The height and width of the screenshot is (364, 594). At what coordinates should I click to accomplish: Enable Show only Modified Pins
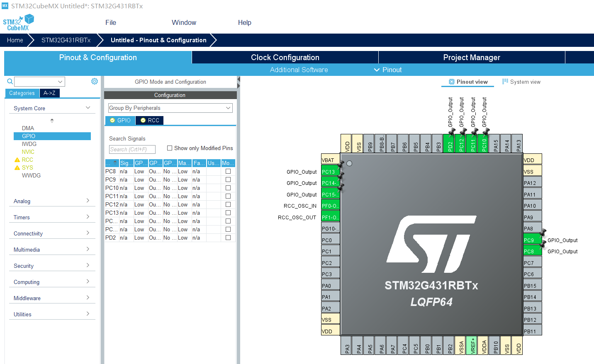(170, 148)
